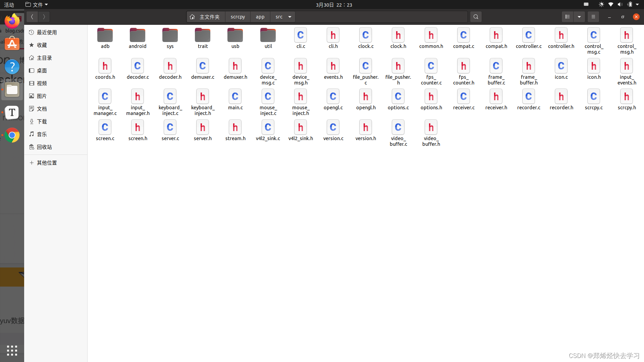Open 主目录 in sidebar
Screen dimensions: 644x362
56,58
